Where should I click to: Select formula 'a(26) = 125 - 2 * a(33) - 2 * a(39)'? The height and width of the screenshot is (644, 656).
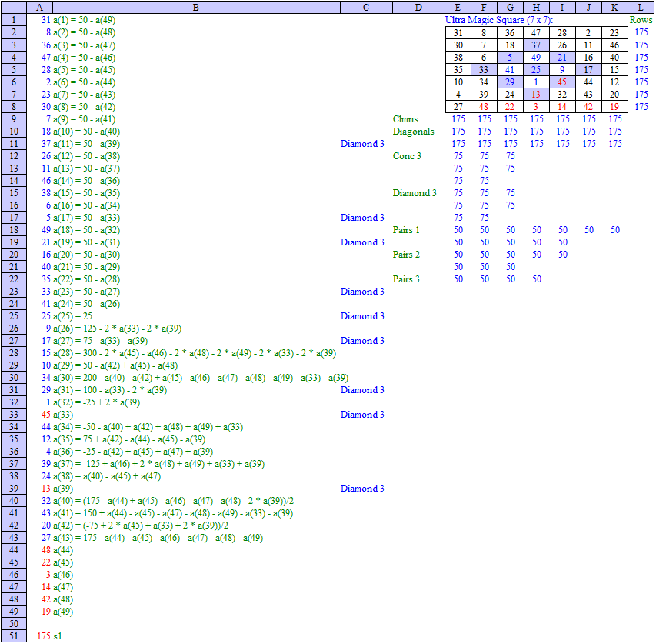click(117, 329)
